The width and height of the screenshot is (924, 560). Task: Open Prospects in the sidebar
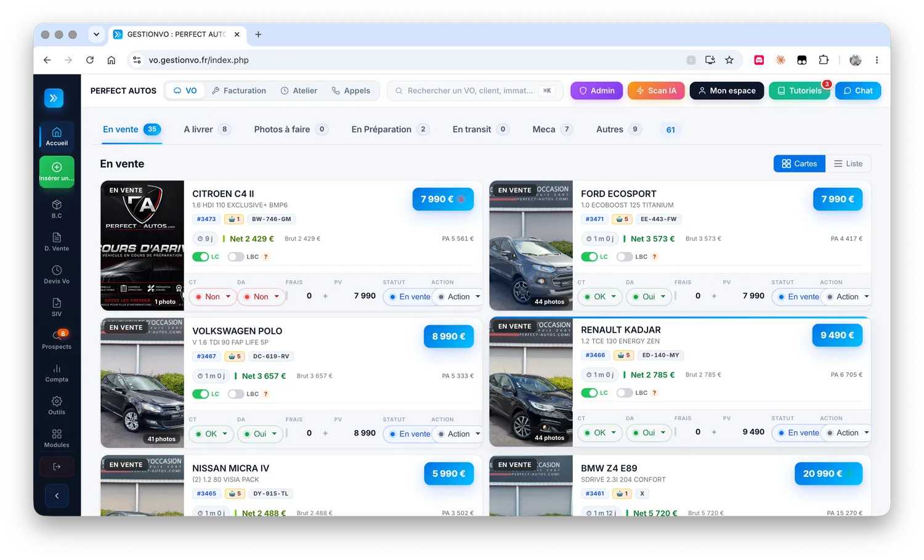pos(57,339)
